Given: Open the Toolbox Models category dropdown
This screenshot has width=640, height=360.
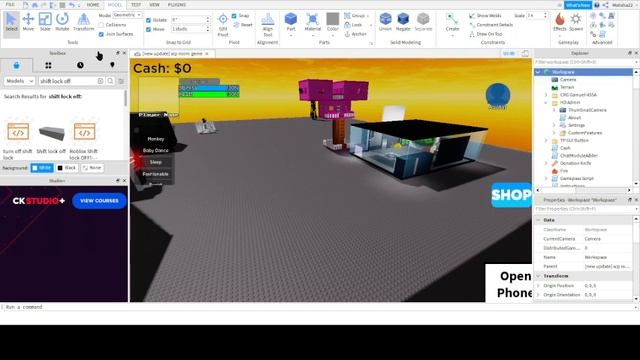Looking at the screenshot, I should coord(19,81).
